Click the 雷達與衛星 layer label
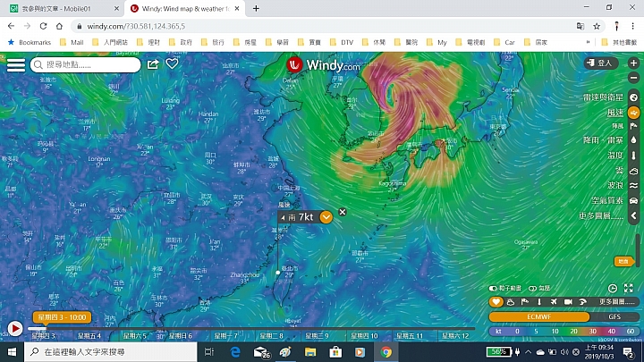This screenshot has width=644, height=362. click(603, 97)
